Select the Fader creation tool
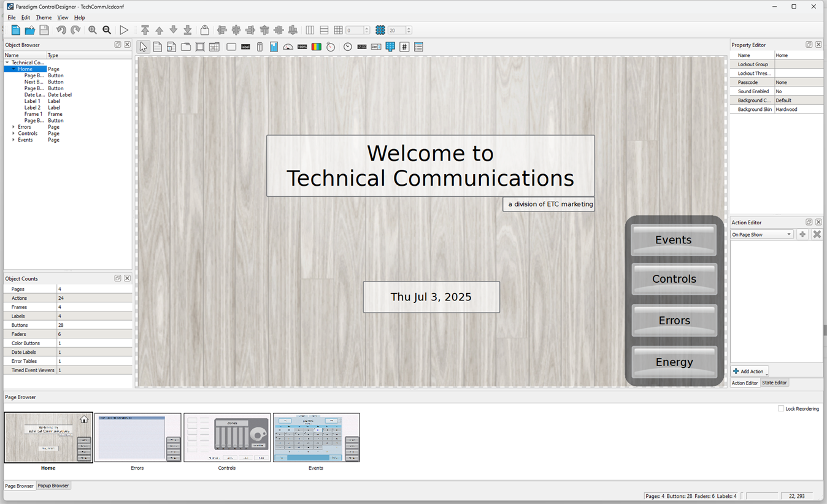827x504 pixels. [x=260, y=46]
